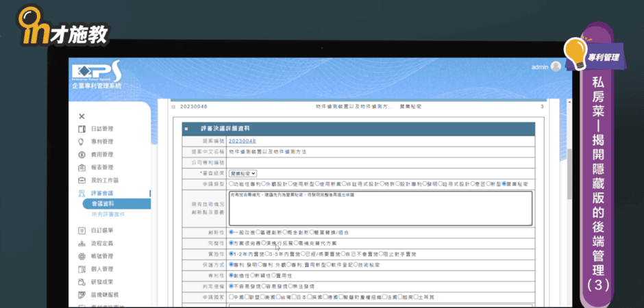The width and height of the screenshot is (644, 308).
Task: Select 會議資料 in the sidebar
Action: (103, 204)
